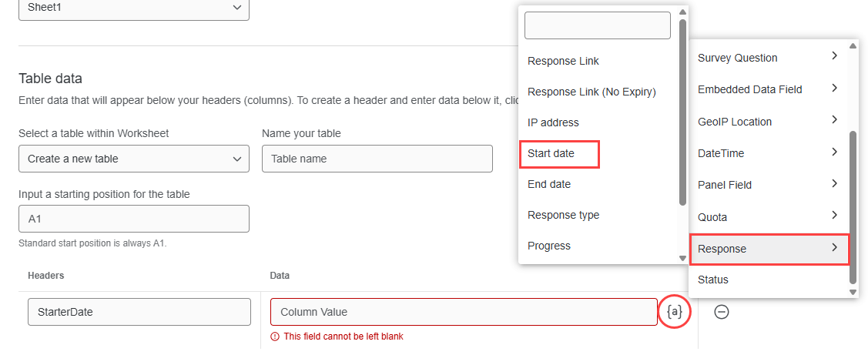Select Progress menu item
Image resolution: width=868 pixels, height=355 pixels.
(x=549, y=246)
